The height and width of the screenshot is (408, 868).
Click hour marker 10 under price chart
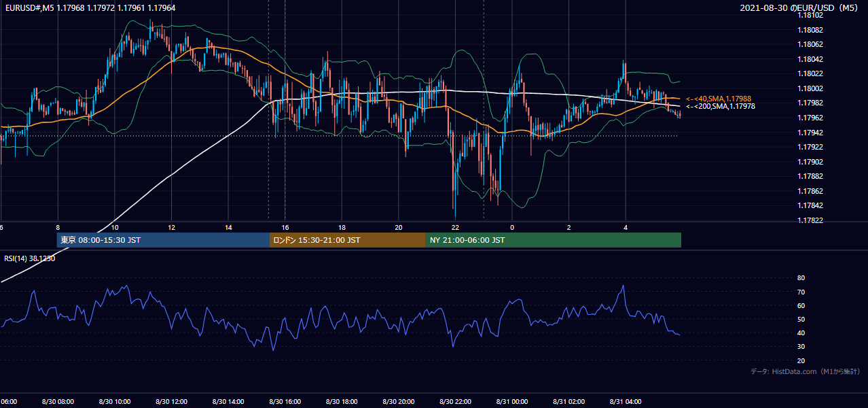click(x=115, y=228)
